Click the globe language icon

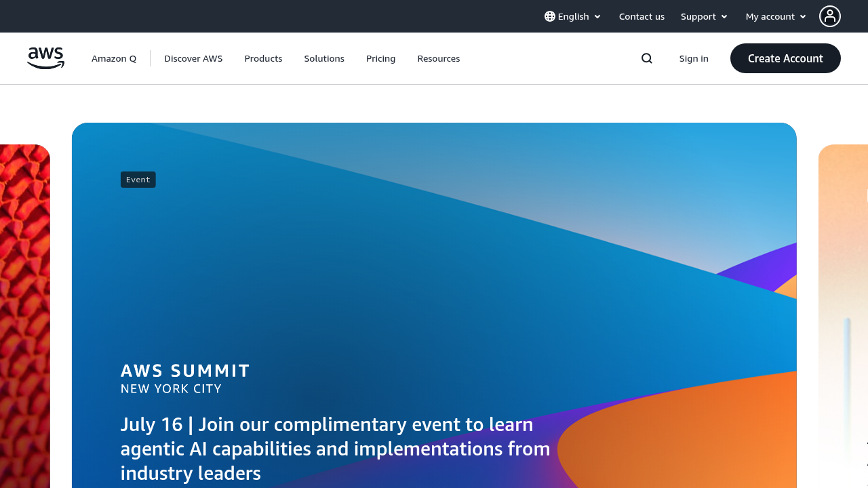[550, 16]
